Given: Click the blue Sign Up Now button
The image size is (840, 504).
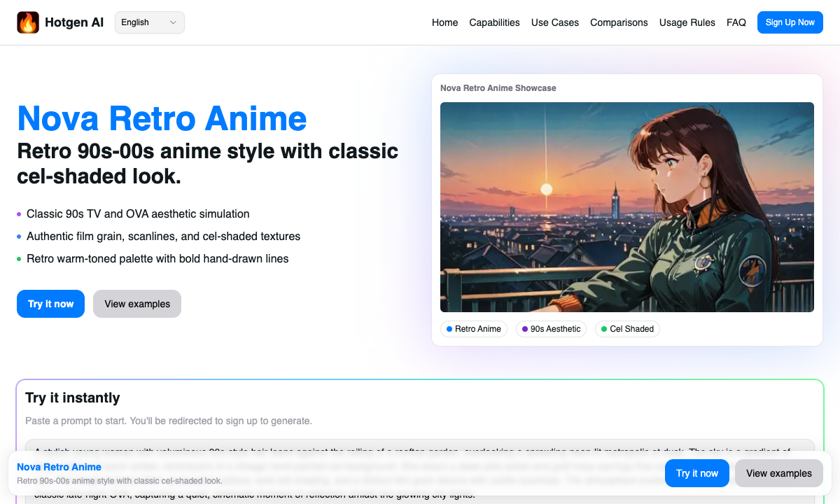Looking at the screenshot, I should pos(790,22).
